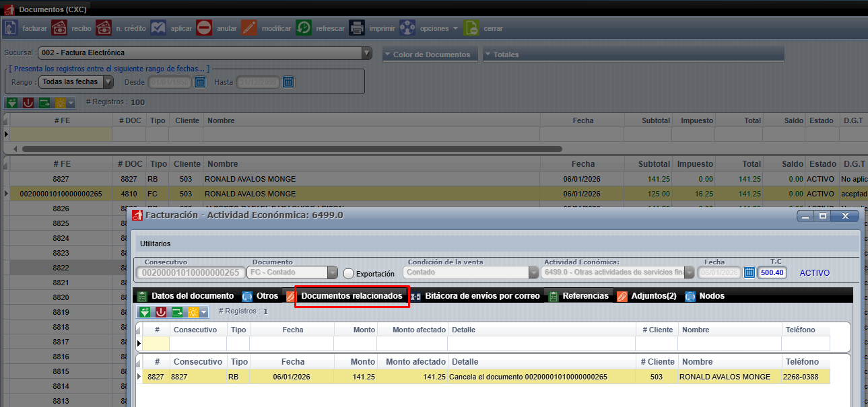
Task: Click the imprimir printer icon
Action: 357,28
